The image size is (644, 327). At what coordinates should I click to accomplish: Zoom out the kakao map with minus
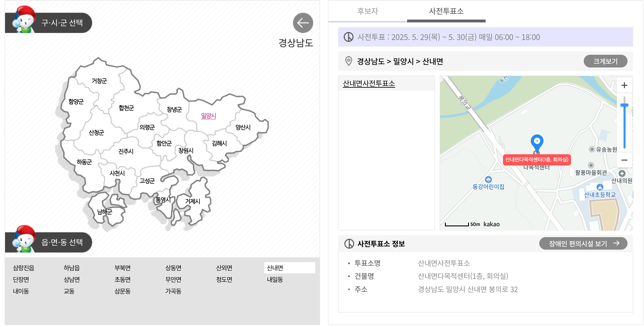pyautogui.click(x=624, y=160)
